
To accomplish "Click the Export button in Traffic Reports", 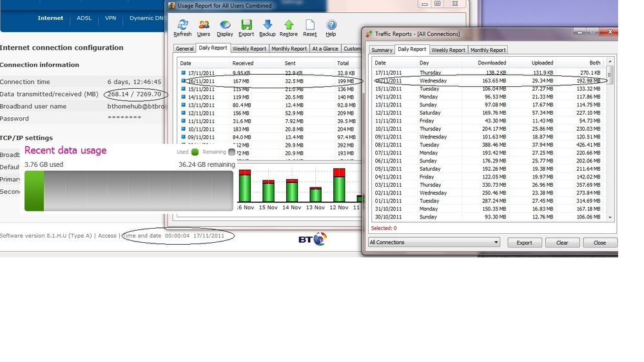I will [x=524, y=243].
